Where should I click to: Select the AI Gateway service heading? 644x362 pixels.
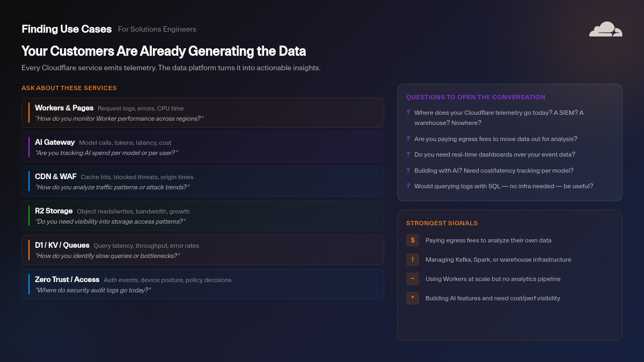tap(55, 142)
